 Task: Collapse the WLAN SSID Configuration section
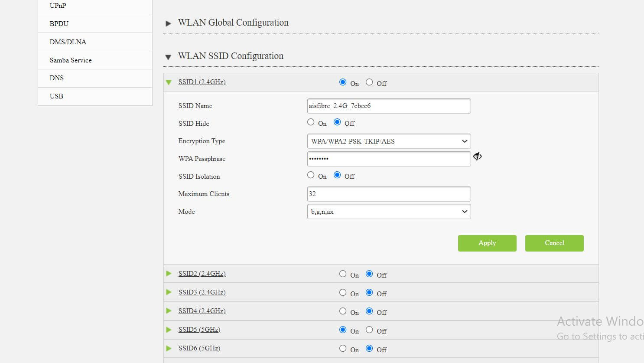169,57
